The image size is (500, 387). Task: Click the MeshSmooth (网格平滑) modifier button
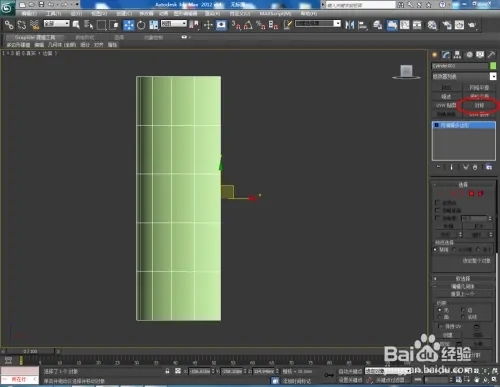pyautogui.click(x=479, y=88)
